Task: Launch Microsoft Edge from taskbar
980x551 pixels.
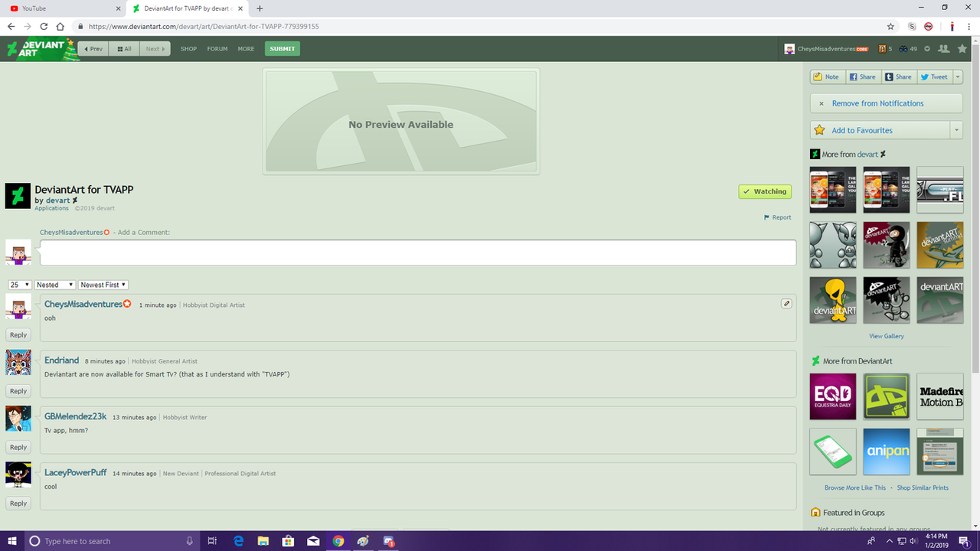Action: pyautogui.click(x=238, y=541)
